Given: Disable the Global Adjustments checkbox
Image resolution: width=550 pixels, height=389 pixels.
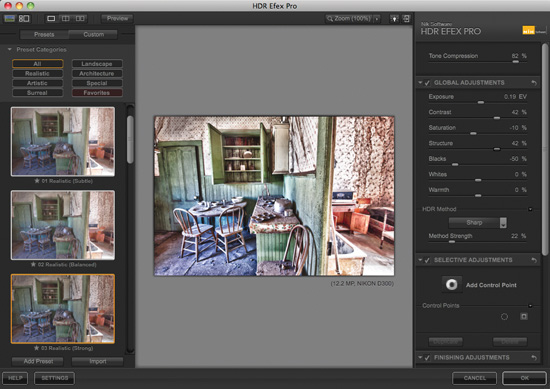Looking at the screenshot, I should (427, 83).
